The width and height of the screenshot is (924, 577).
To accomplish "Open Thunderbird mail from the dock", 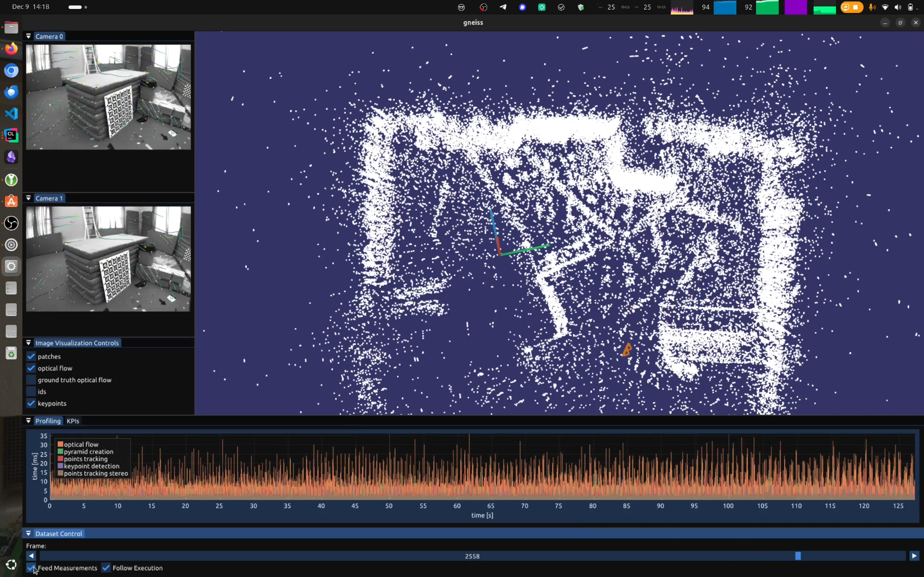I will click(x=11, y=92).
